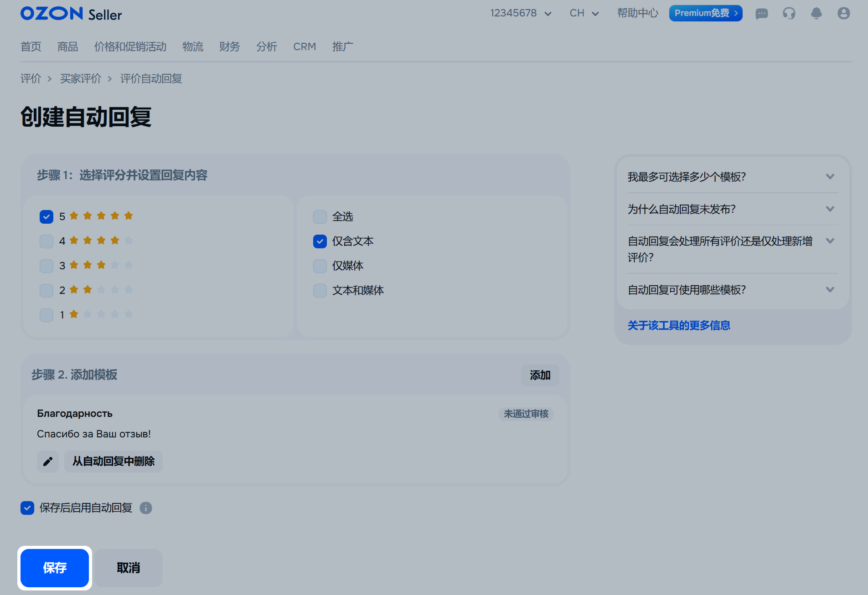
Task: Open the CH language dropdown
Action: tap(584, 13)
